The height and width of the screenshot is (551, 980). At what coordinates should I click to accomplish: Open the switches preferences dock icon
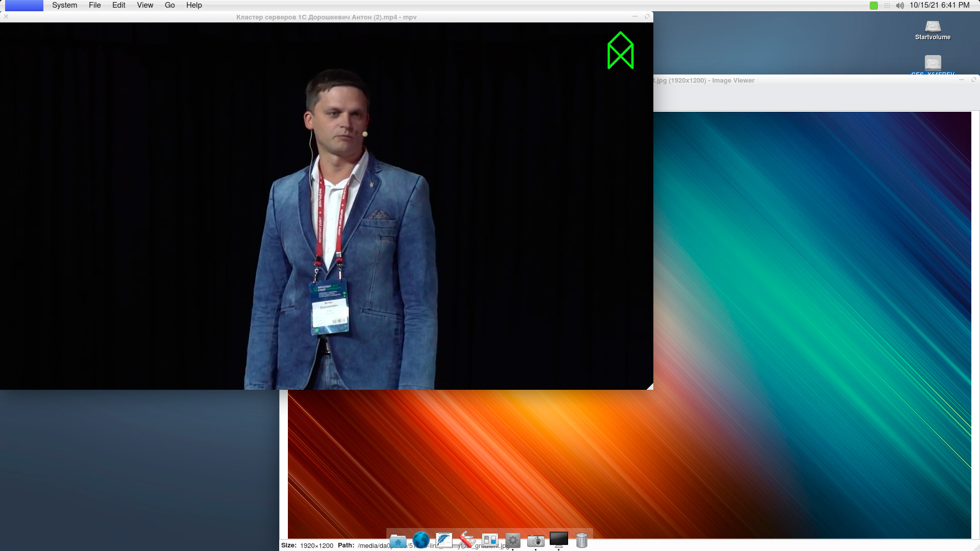[x=490, y=540]
